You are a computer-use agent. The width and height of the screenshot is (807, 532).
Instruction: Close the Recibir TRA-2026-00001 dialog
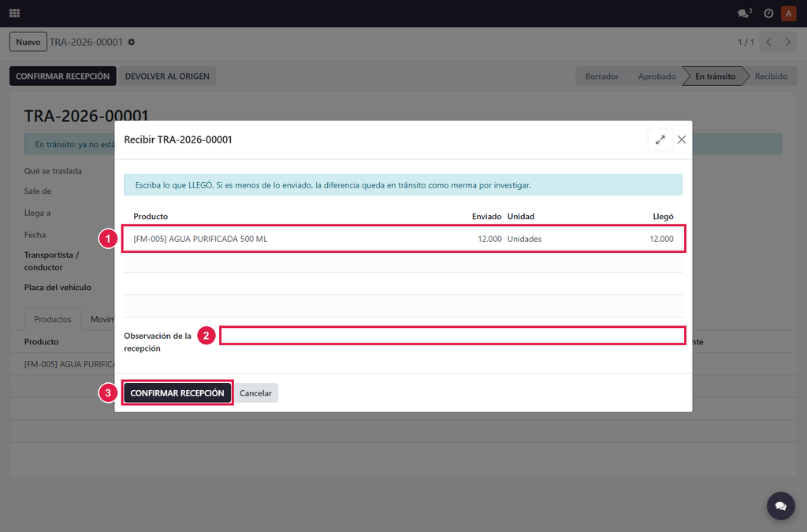pyautogui.click(x=682, y=140)
